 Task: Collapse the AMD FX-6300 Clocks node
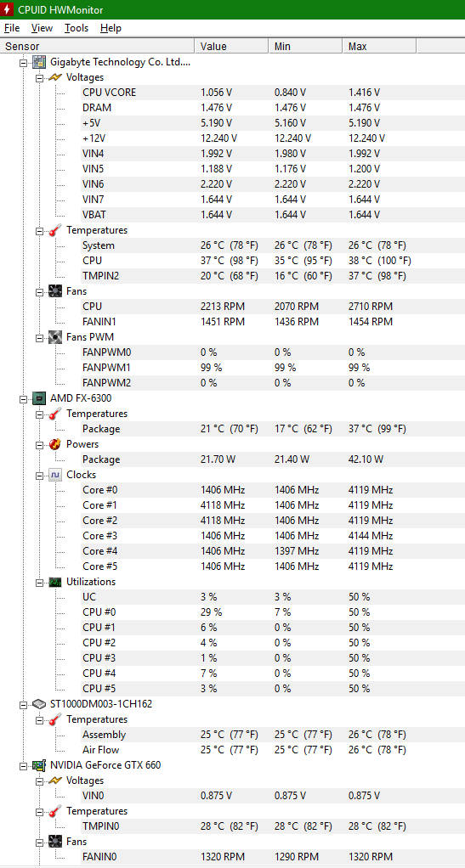click(x=39, y=475)
